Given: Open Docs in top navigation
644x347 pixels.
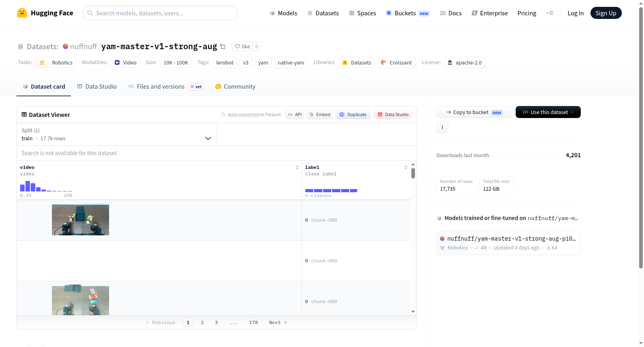Looking at the screenshot, I should point(451,13).
